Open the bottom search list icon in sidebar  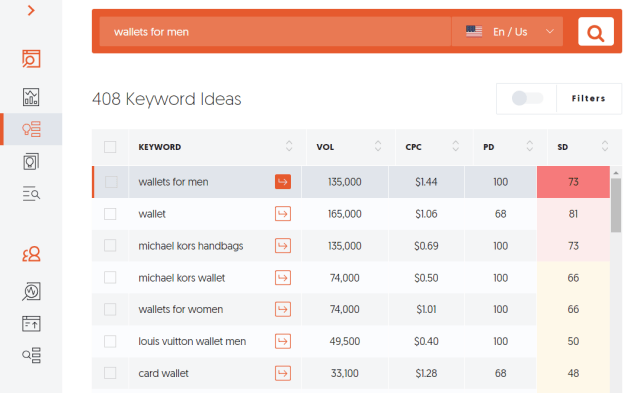click(31, 355)
